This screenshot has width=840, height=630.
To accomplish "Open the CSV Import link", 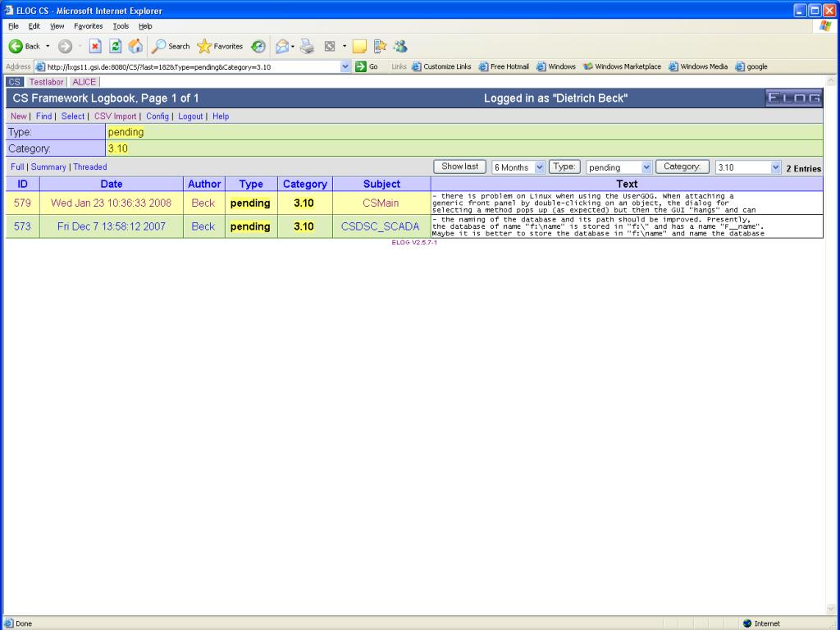I will pos(115,116).
